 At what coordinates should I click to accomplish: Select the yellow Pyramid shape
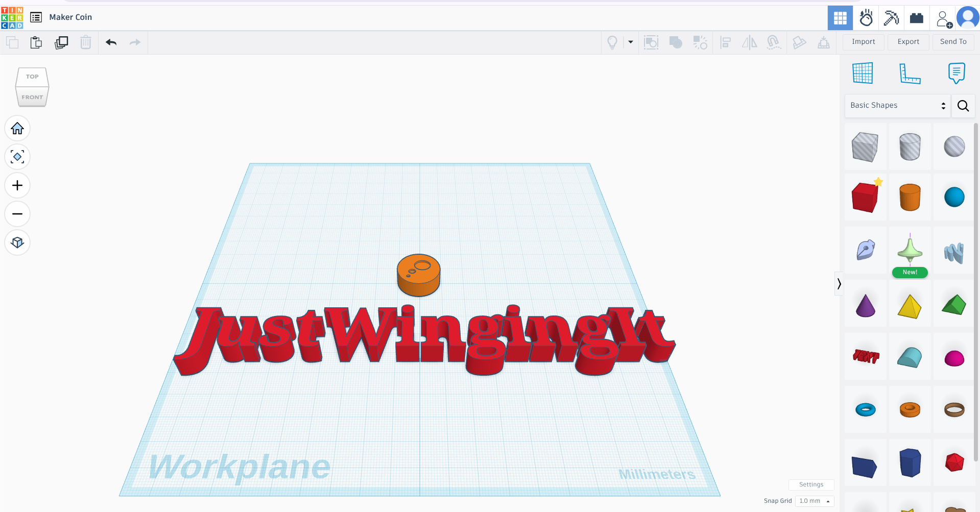[910, 305]
